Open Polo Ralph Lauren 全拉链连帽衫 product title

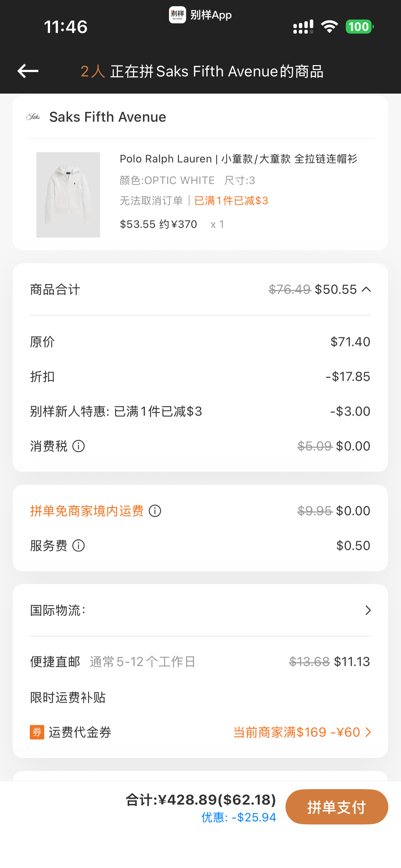[x=239, y=159]
